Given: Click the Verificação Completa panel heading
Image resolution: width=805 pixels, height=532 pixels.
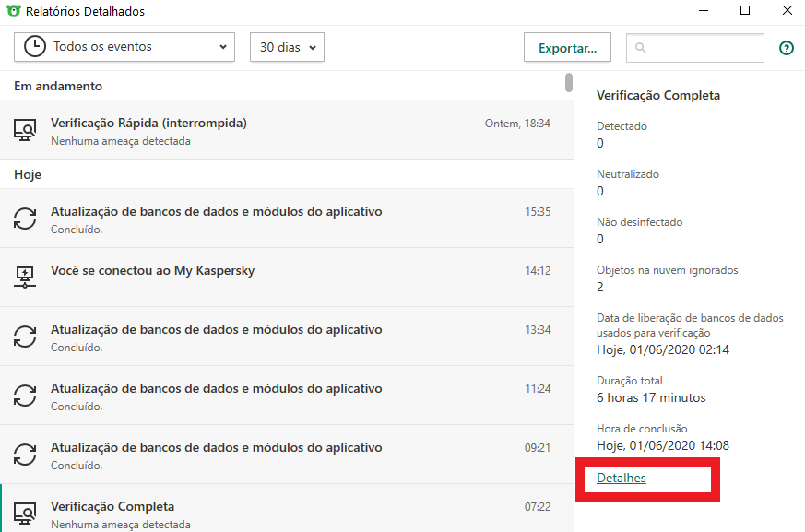Looking at the screenshot, I should click(x=658, y=96).
